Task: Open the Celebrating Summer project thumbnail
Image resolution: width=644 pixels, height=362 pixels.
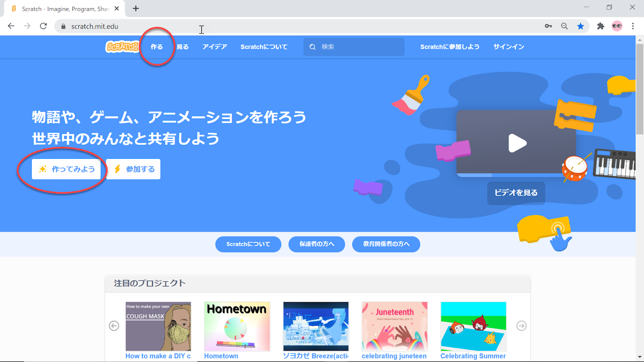Action: (473, 326)
